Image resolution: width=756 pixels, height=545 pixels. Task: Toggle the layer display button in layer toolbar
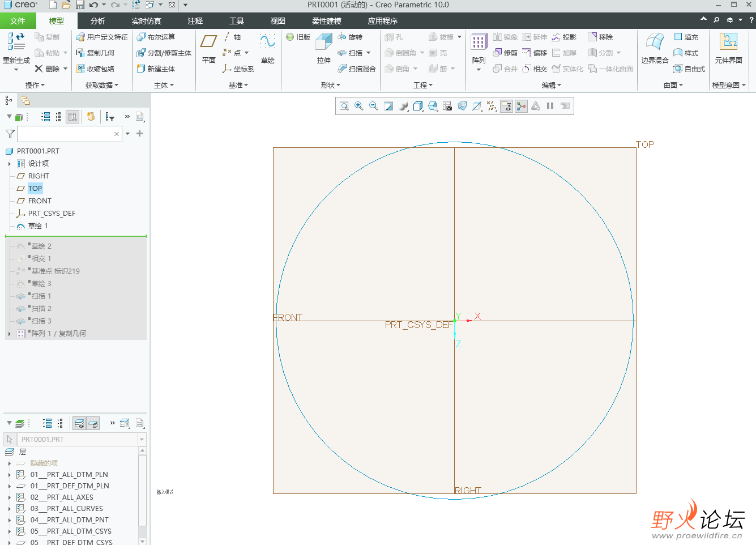[79, 423]
